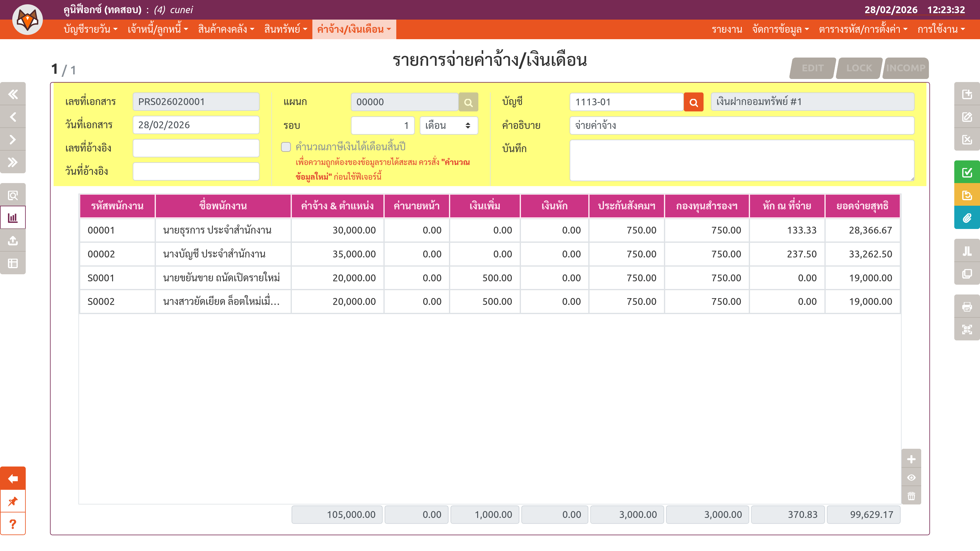Click the วันที่เอกสาร date input field

196,125
